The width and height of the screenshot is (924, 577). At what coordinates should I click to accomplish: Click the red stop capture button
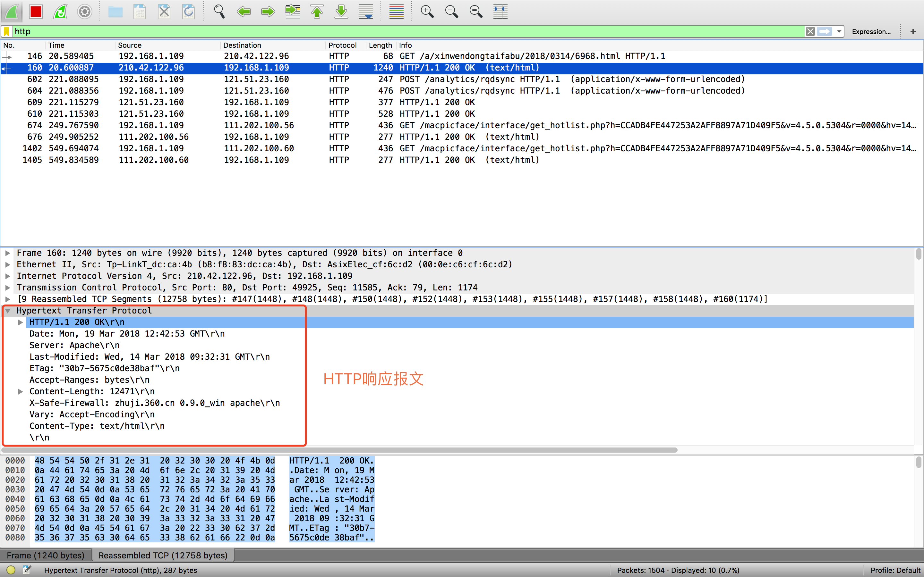tap(36, 12)
